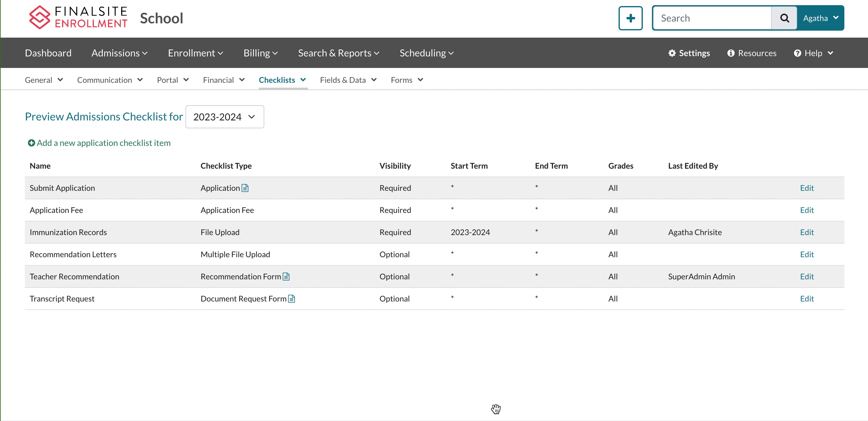The height and width of the screenshot is (421, 868).
Task: Open the Recommendation Form document icon
Action: pyautogui.click(x=286, y=277)
